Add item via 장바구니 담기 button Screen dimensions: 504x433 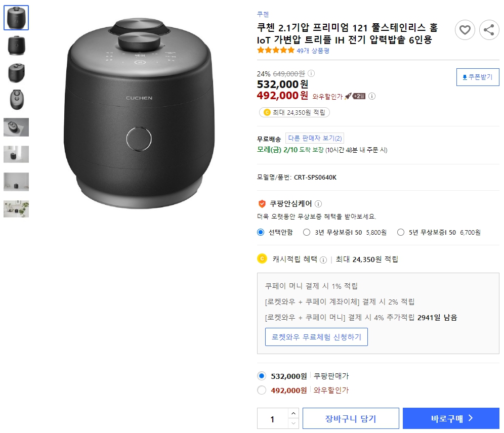click(351, 418)
